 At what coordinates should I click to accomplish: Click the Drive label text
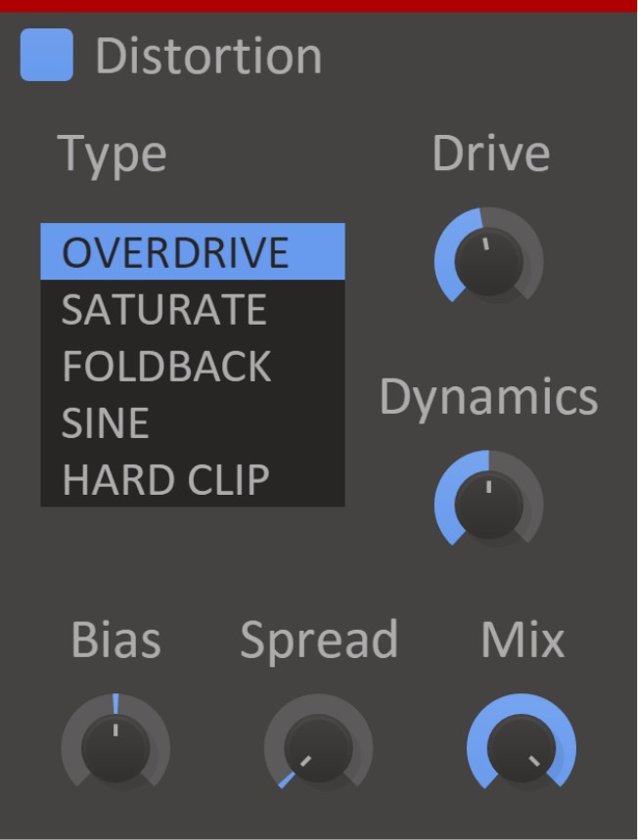[x=491, y=154]
